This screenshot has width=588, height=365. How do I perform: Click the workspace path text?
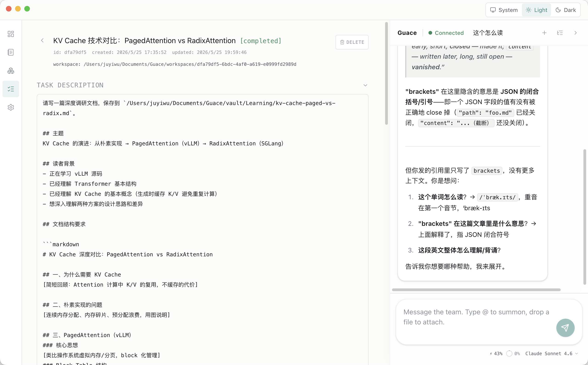175,64
